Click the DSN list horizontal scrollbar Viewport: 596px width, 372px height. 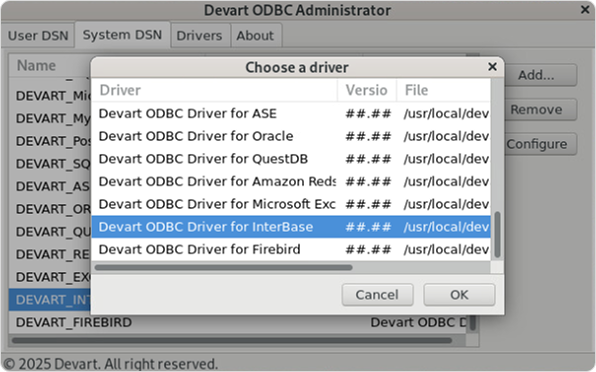[232, 340]
